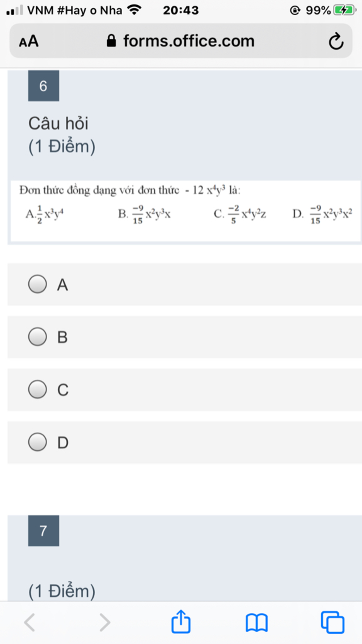Tap the question 7 number badge
The width and height of the screenshot is (362, 644).
pyautogui.click(x=43, y=530)
